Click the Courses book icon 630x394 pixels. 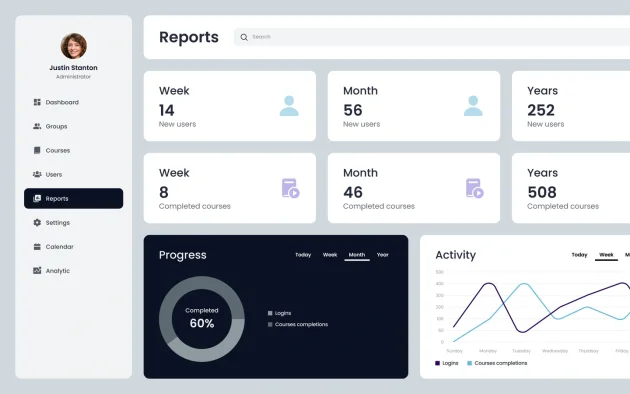pyautogui.click(x=37, y=150)
